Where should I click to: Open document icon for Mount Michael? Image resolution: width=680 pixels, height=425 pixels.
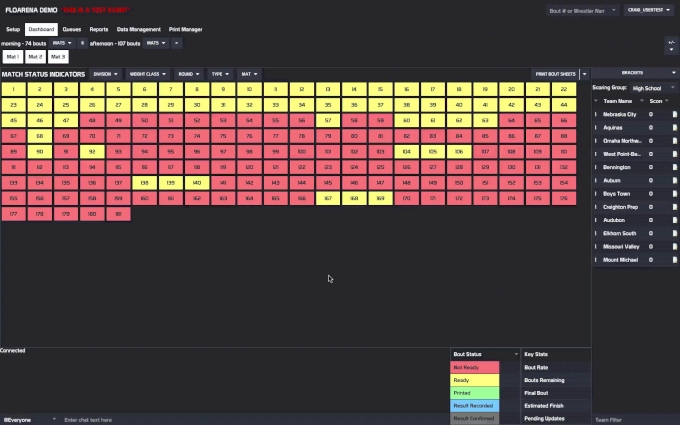pos(674,258)
